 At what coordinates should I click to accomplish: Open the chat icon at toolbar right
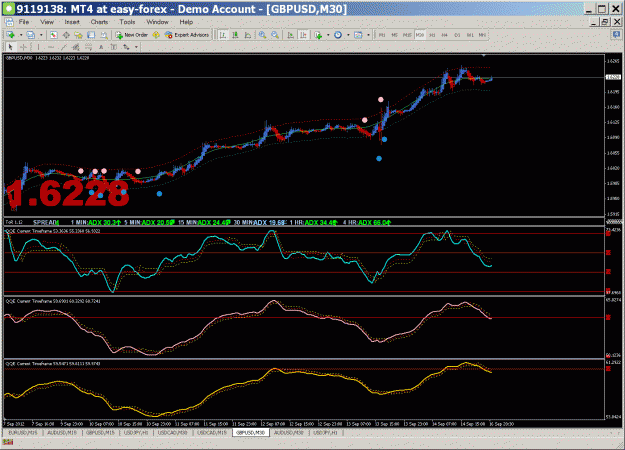617,35
